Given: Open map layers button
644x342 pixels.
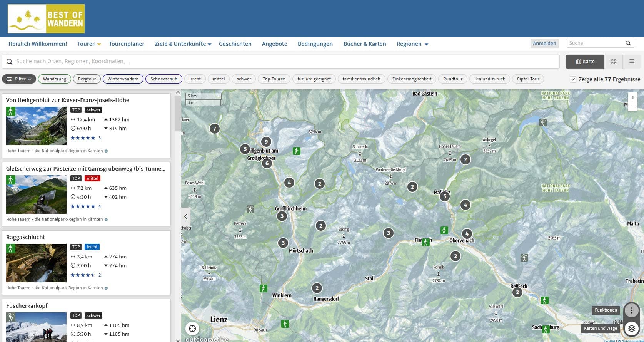Looking at the screenshot, I should click(632, 328).
